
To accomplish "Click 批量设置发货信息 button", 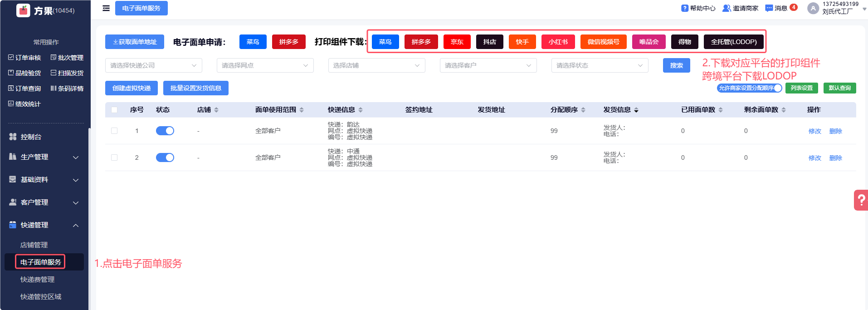I will tap(196, 88).
